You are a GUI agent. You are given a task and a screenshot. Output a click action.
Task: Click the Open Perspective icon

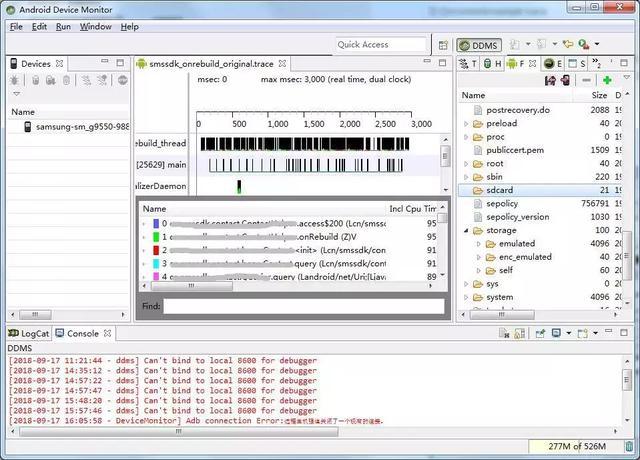(443, 45)
